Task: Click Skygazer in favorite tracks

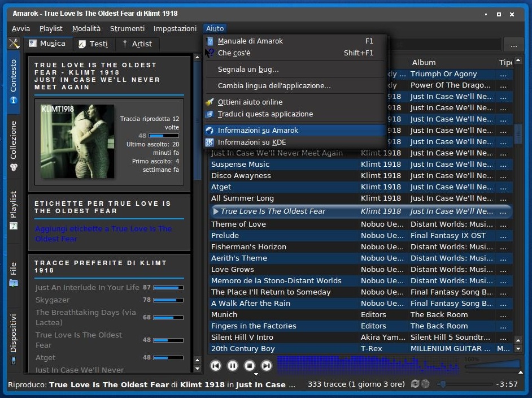Action: click(x=53, y=300)
